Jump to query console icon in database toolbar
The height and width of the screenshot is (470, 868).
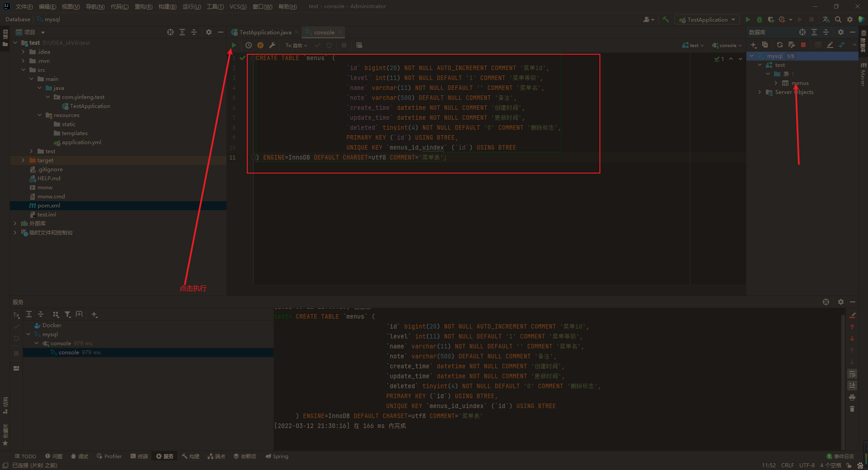coord(842,45)
